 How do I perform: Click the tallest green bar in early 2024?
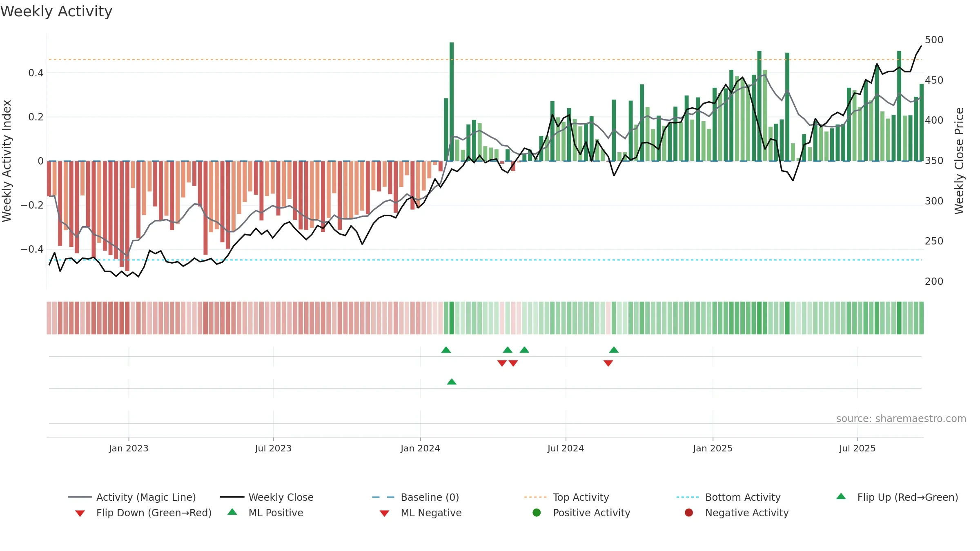point(452,102)
